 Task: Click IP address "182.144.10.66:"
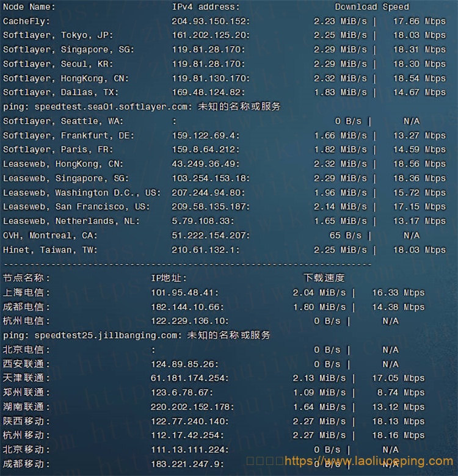pos(187,307)
